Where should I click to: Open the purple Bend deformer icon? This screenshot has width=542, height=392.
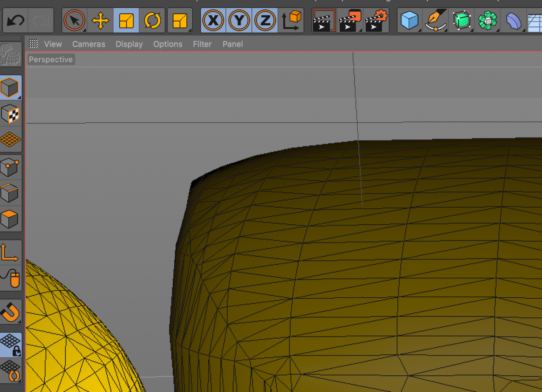click(x=514, y=20)
